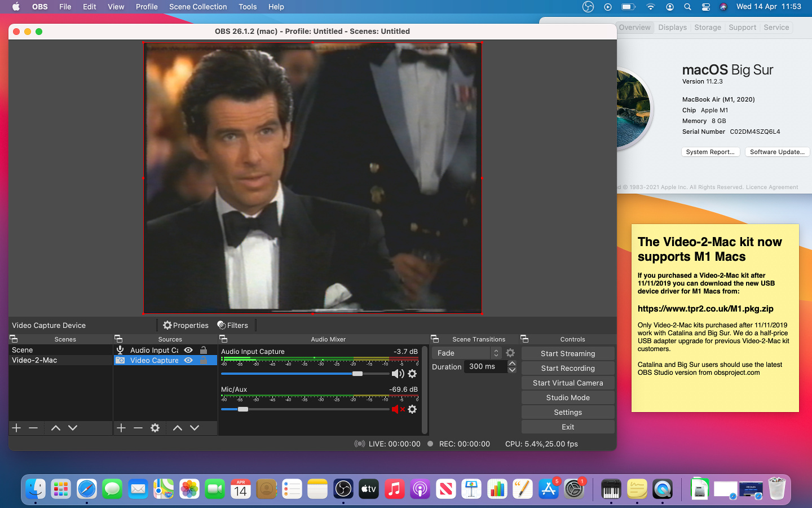
Task: Mute the Audio Input Capture speaker icon
Action: coord(398,374)
